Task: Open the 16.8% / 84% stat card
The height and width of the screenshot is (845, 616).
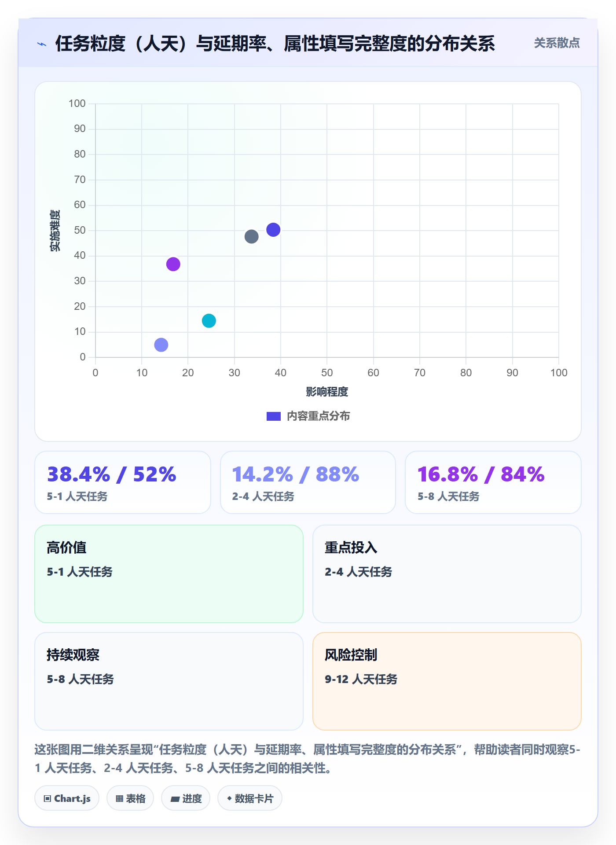Action: point(493,482)
